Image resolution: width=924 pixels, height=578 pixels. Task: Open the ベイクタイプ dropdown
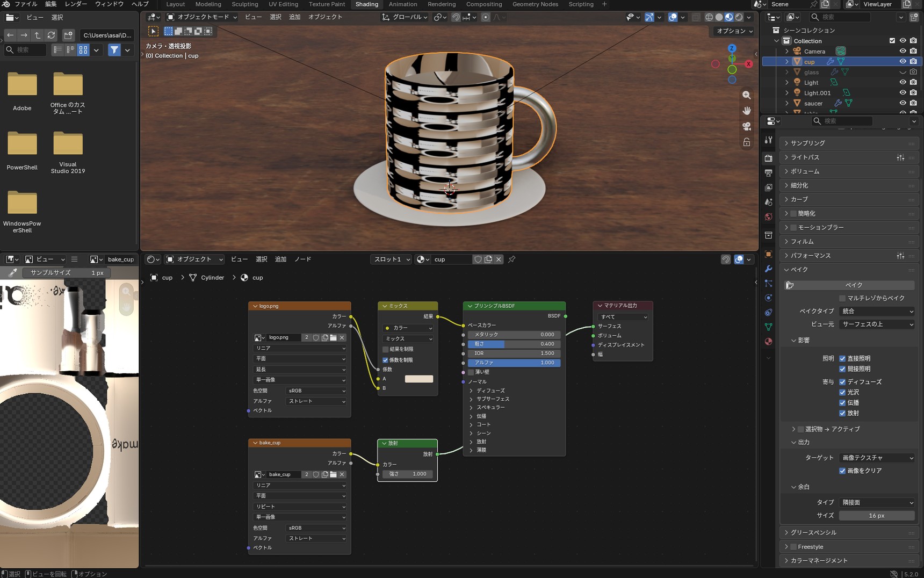tap(877, 311)
